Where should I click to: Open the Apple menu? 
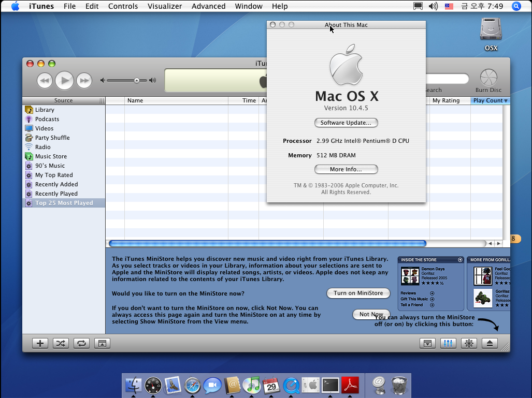(15, 6)
